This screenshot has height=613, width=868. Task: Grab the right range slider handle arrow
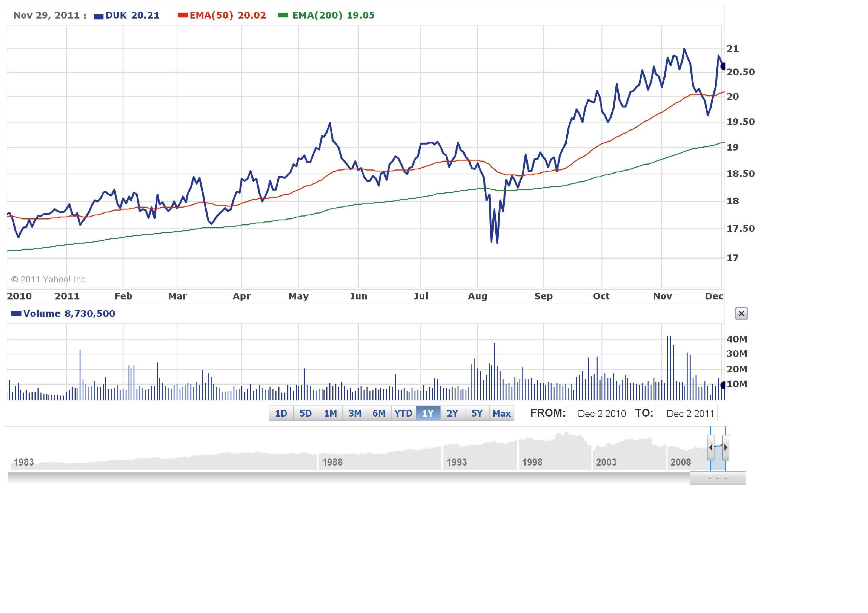[725, 448]
